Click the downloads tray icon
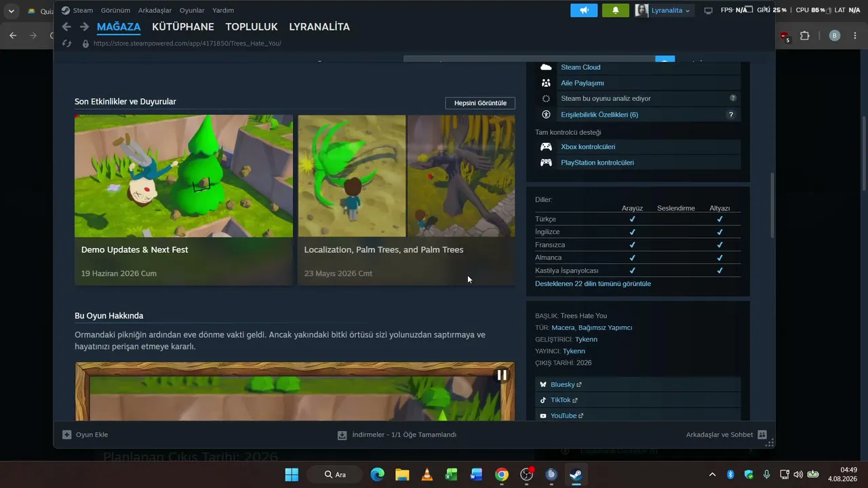 click(x=342, y=435)
